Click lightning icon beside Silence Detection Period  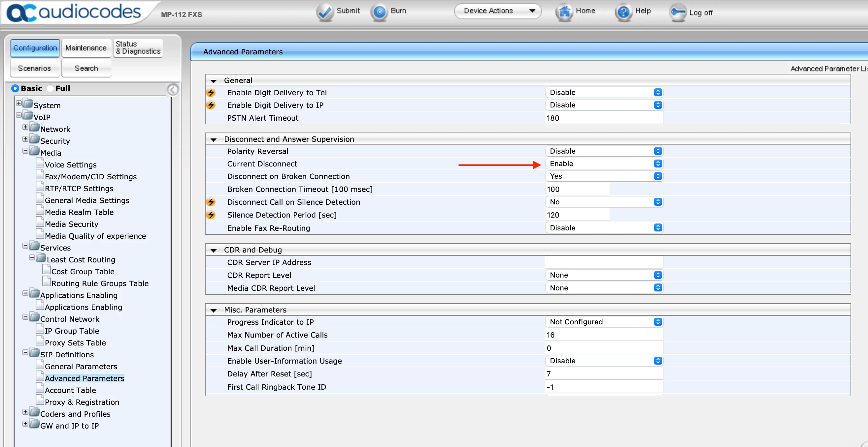[211, 215]
